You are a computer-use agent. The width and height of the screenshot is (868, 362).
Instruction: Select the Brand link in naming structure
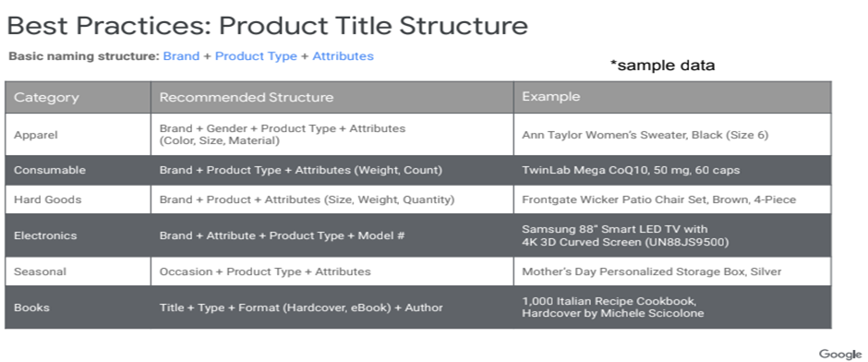pos(181,56)
